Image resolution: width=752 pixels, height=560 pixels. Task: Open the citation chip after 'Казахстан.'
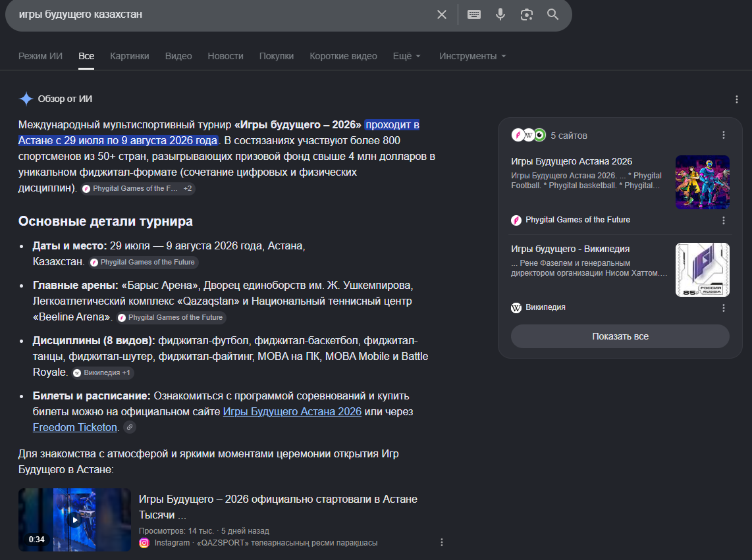[144, 263]
